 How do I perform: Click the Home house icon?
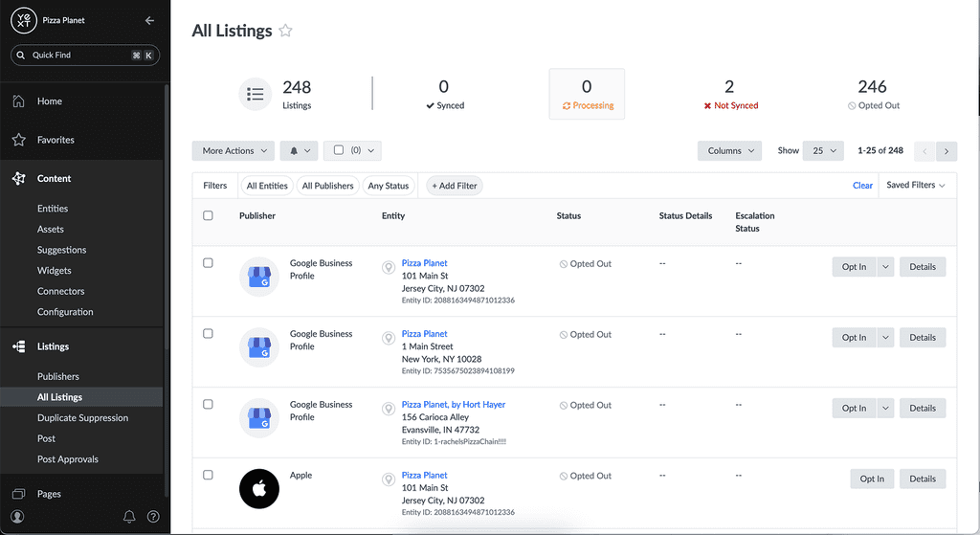19,100
